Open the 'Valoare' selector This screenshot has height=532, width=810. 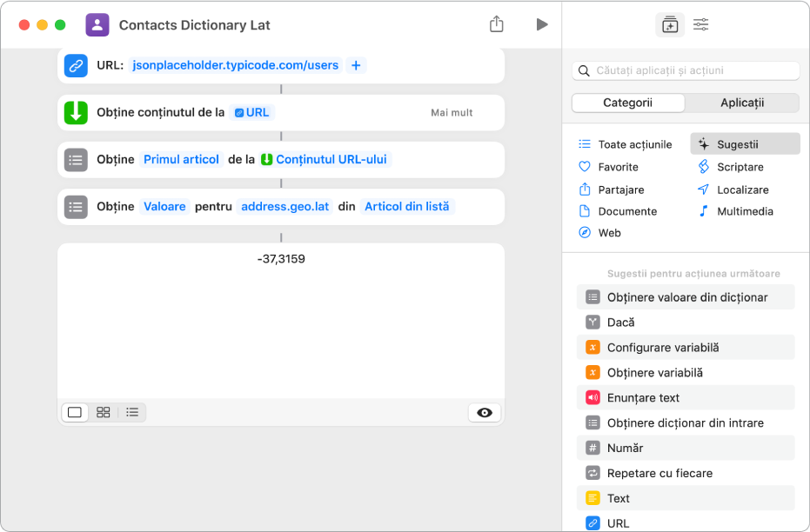click(165, 206)
